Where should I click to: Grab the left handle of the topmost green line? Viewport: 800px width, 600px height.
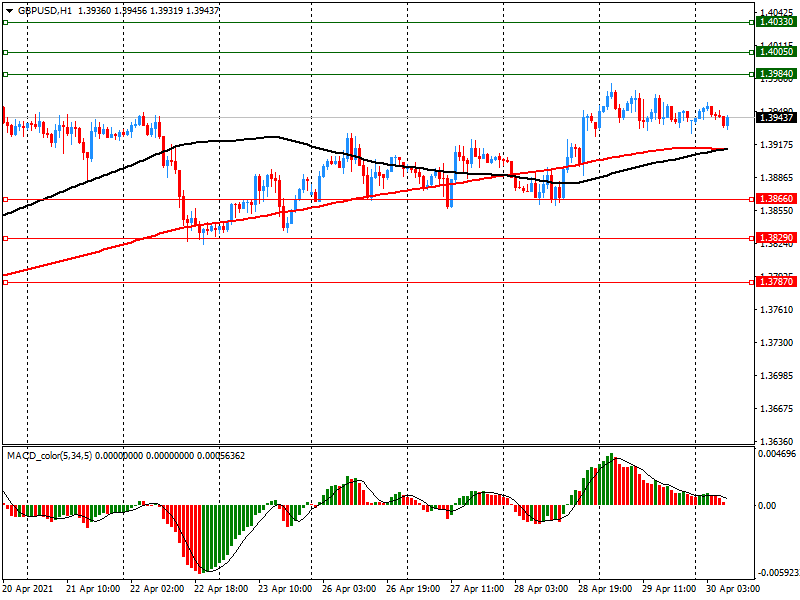pos(5,22)
